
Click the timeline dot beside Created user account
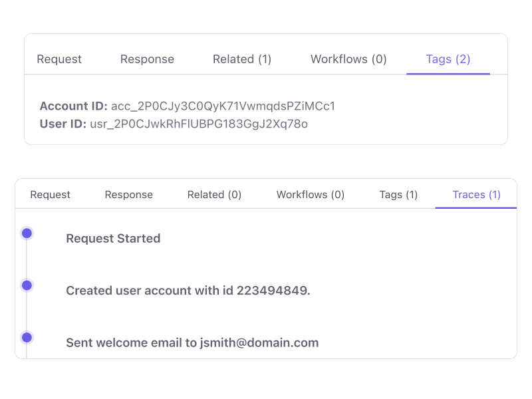(x=27, y=285)
